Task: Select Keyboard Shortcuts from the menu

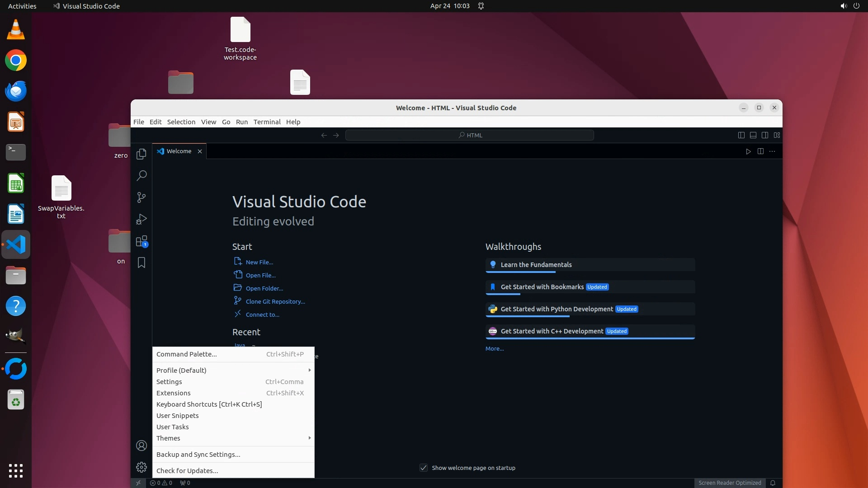Action: click(x=209, y=404)
